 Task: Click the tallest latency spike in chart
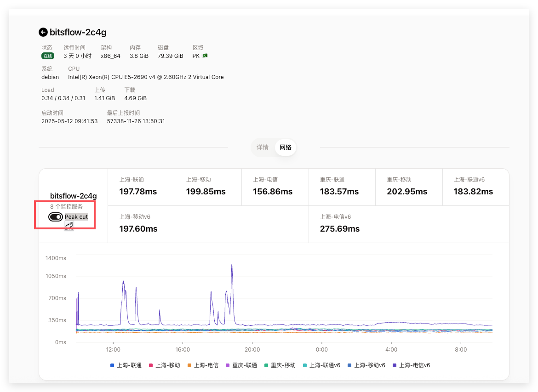pyautogui.click(x=232, y=265)
